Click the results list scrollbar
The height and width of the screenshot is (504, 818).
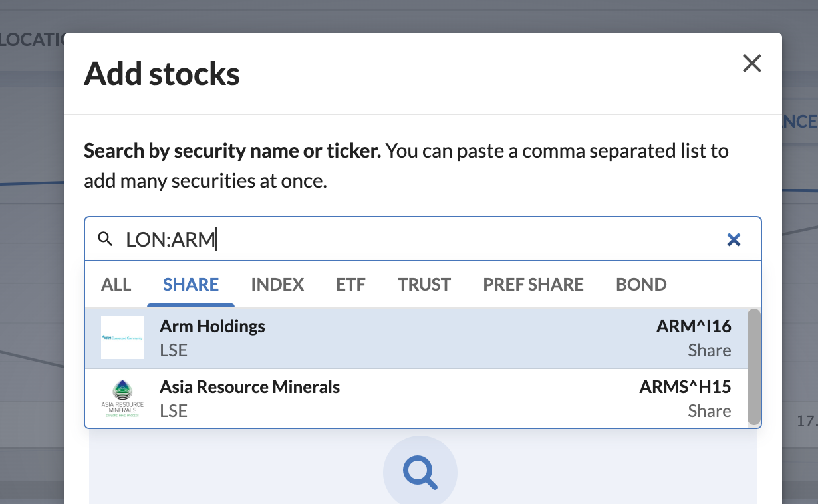[753, 366]
